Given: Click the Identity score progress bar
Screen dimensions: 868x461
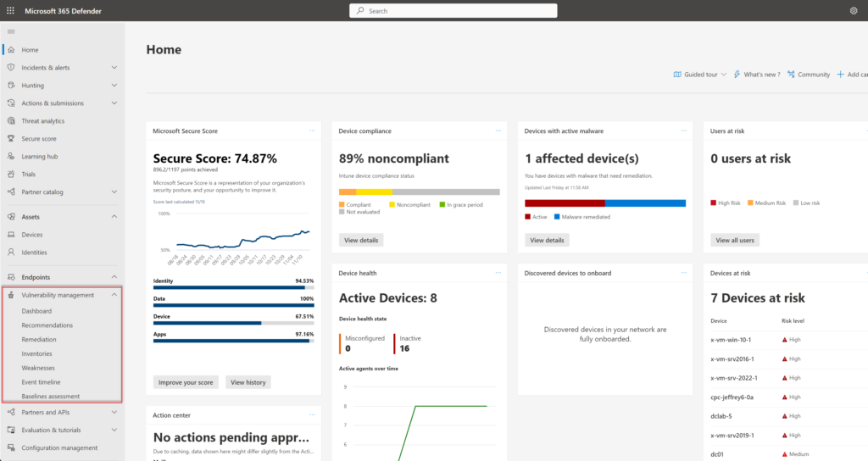Looking at the screenshot, I should click(x=234, y=288).
